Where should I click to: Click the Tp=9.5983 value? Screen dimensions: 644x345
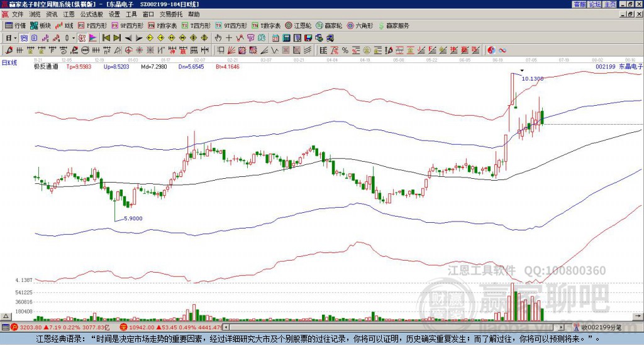(x=79, y=66)
